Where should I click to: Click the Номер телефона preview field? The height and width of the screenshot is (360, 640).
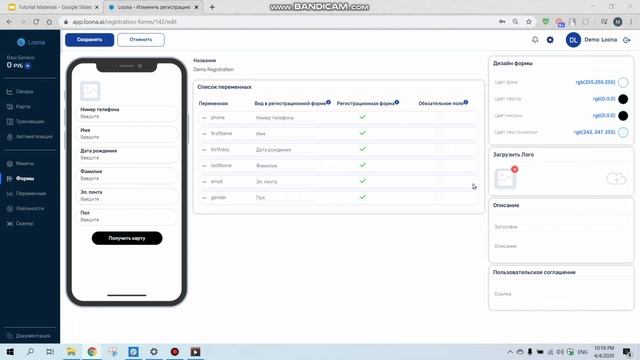click(127, 113)
